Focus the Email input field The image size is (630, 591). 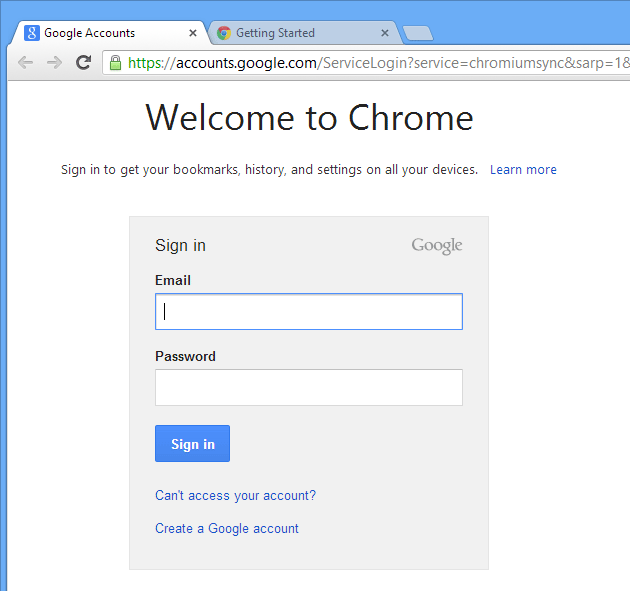coord(309,311)
